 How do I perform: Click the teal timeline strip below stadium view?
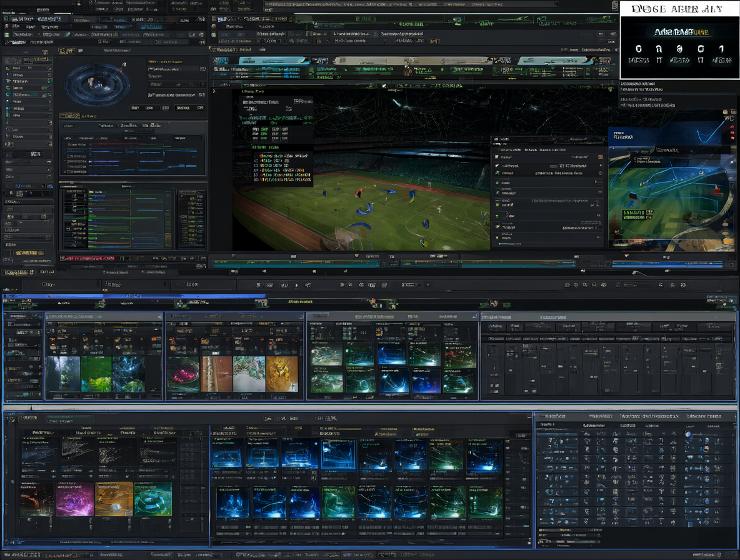[x=296, y=264]
